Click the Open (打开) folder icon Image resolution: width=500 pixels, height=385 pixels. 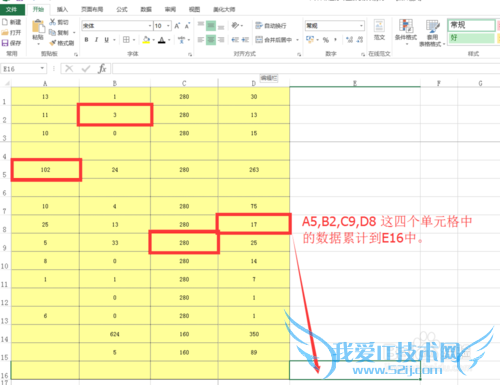[5, 32]
